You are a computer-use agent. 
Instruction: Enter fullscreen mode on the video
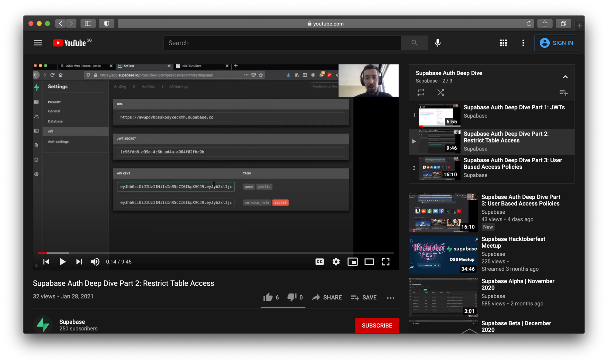(x=385, y=262)
